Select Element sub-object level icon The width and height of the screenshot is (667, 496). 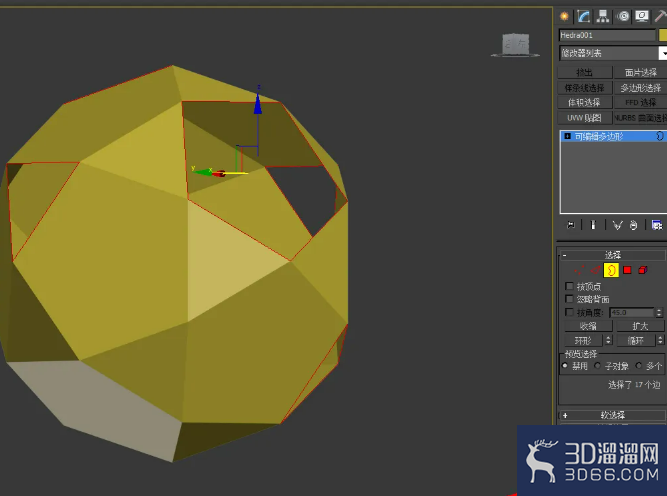coord(643,270)
